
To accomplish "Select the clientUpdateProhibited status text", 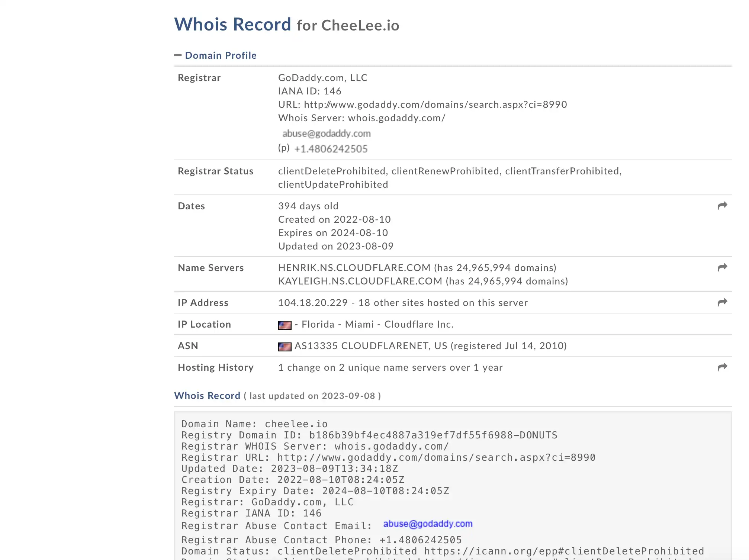I will [333, 184].
